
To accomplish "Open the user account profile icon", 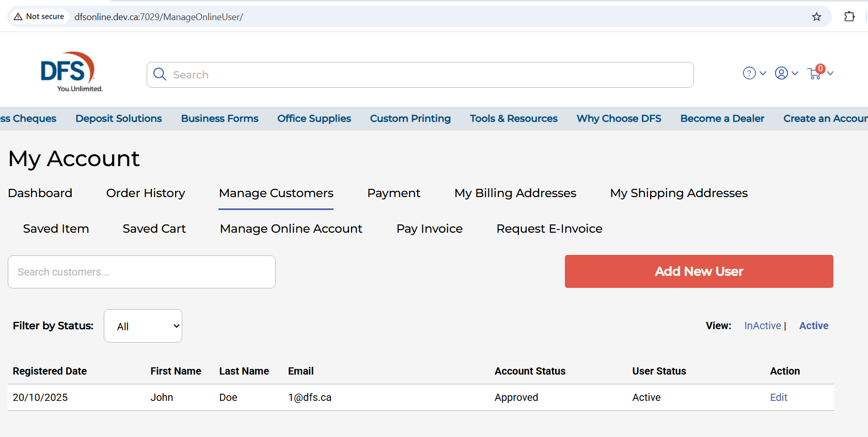I will [781, 73].
